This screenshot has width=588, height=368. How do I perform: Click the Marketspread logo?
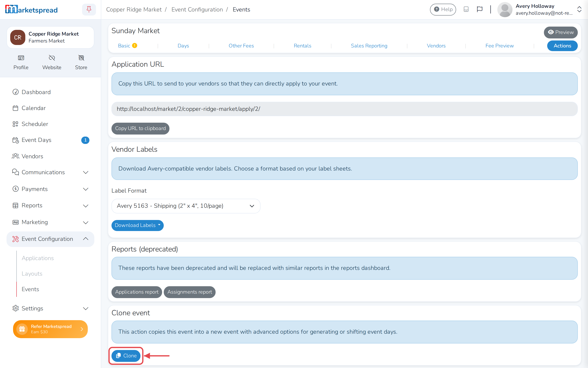[x=31, y=9]
